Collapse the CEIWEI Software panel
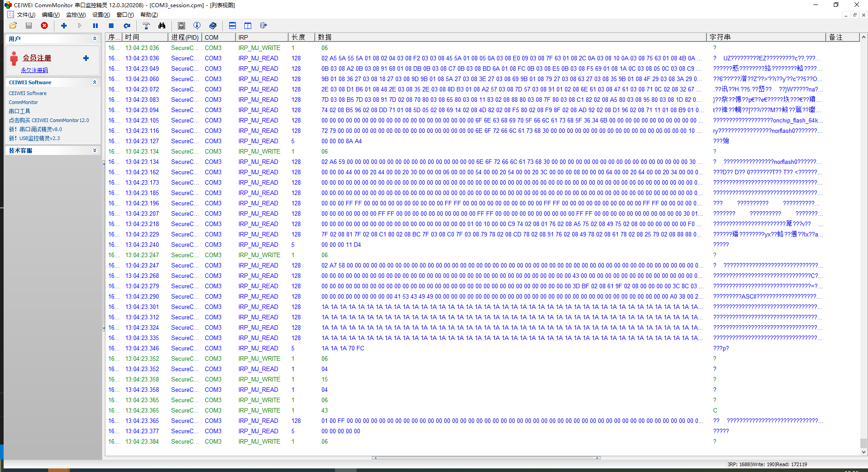 click(95, 82)
